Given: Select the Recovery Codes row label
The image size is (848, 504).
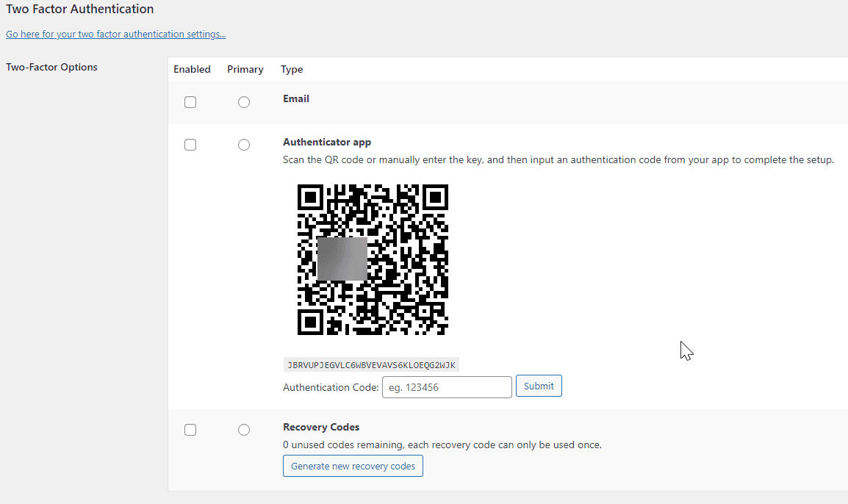Looking at the screenshot, I should pyautogui.click(x=321, y=427).
